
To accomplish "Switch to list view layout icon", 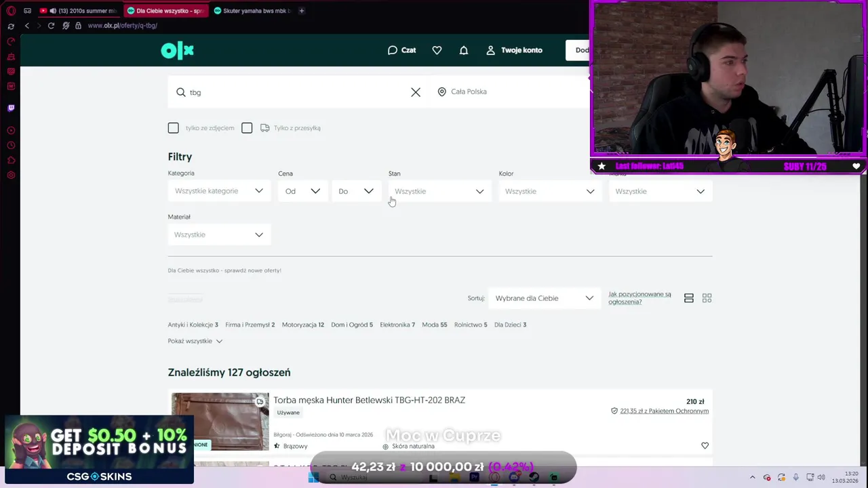I will point(689,298).
